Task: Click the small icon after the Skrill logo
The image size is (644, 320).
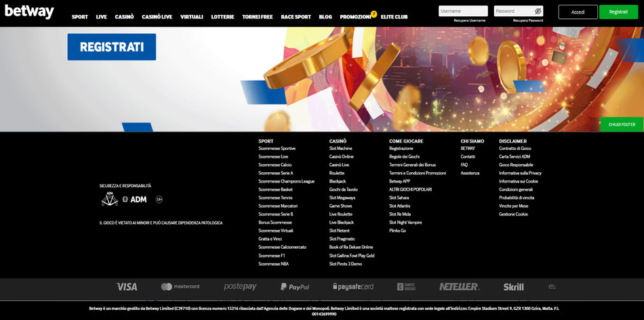Action: point(552,287)
